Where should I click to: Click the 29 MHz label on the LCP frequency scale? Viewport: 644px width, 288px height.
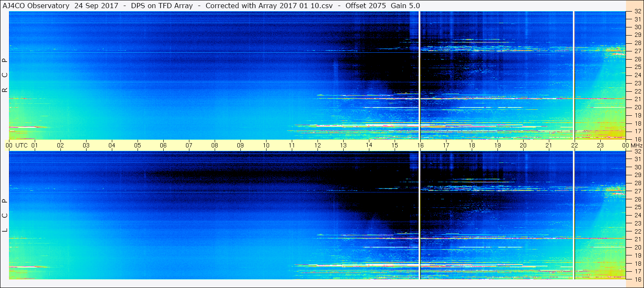[x=637, y=175]
